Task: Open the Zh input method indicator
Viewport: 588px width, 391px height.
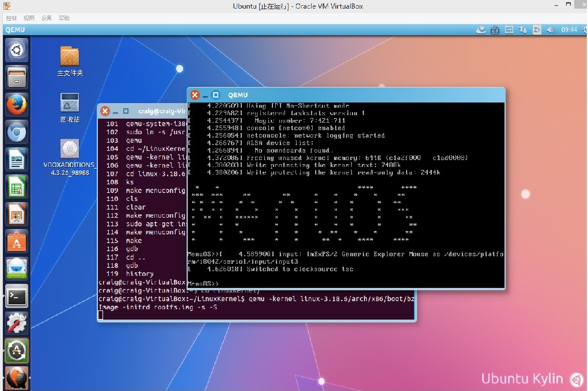Action: point(537,30)
